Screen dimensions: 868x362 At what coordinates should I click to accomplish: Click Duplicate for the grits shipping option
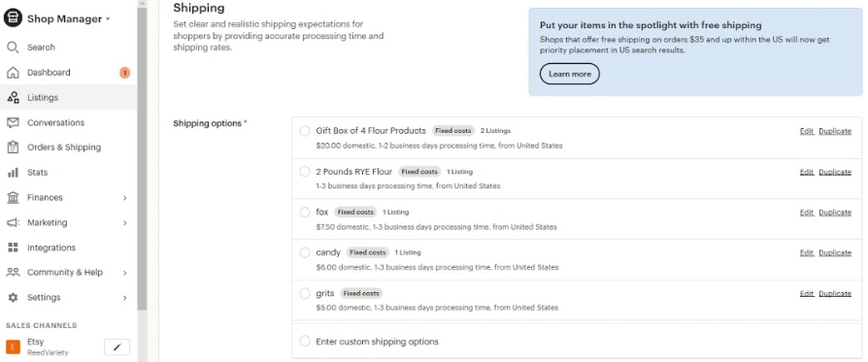point(835,293)
